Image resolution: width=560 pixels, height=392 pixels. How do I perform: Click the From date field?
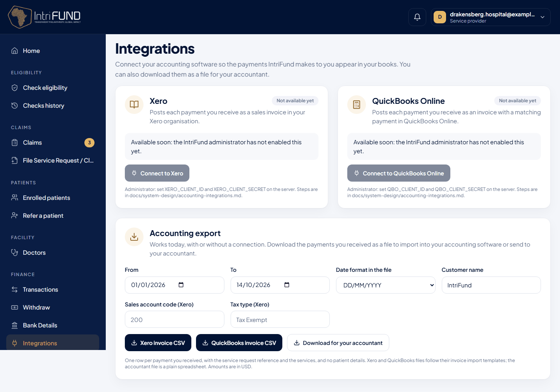(x=175, y=285)
